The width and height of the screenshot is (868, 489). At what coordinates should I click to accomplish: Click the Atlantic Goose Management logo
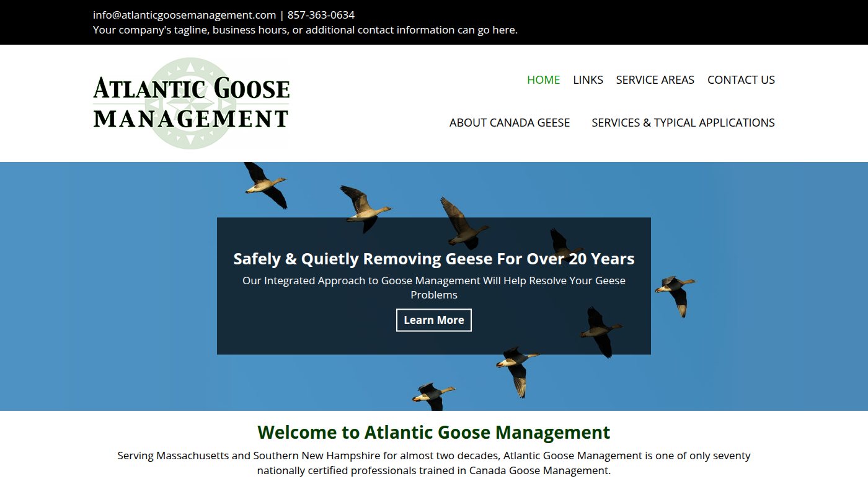(x=191, y=103)
